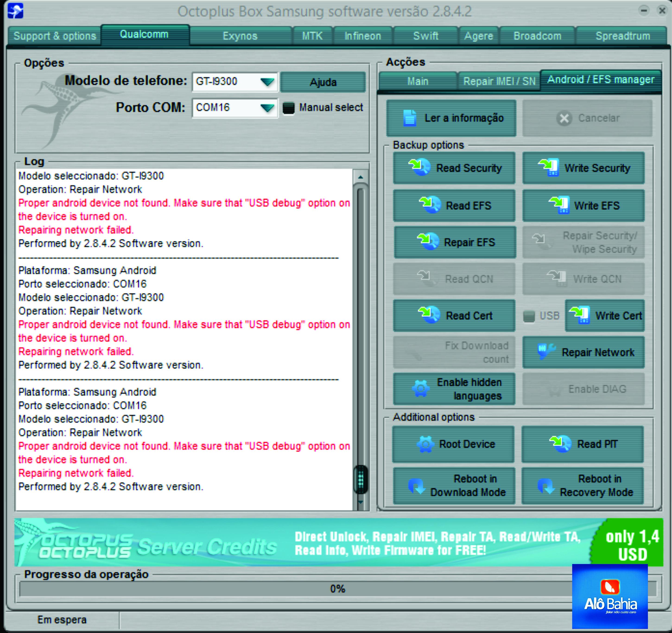Screen dimensions: 672x633
Task: Minimize the Octoplus window
Action: pos(643,11)
